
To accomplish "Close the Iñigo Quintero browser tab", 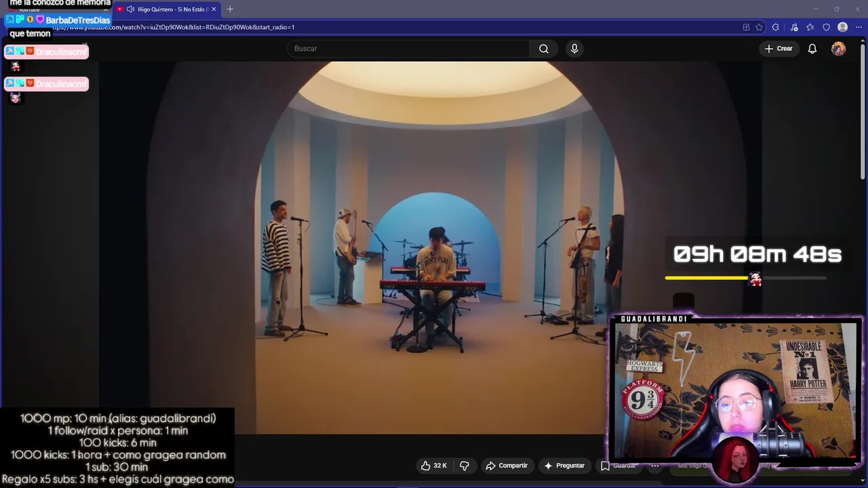I will (x=214, y=9).
